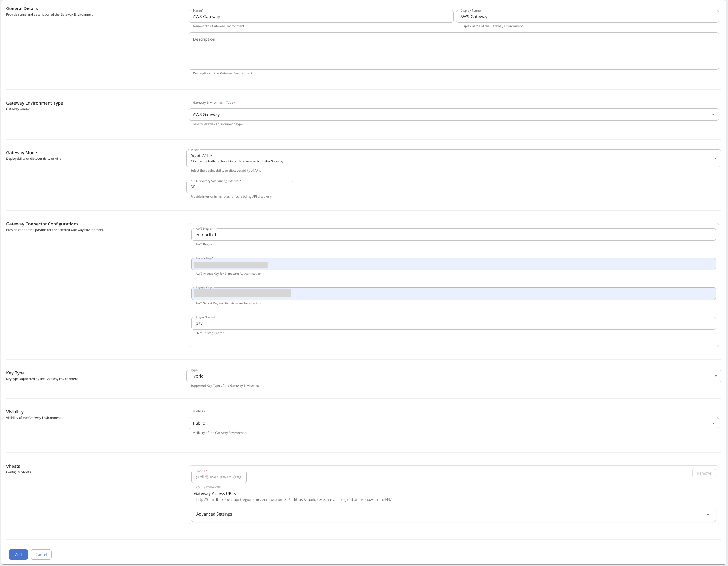Click into the Description text area
728x566 pixels.
pos(453,51)
